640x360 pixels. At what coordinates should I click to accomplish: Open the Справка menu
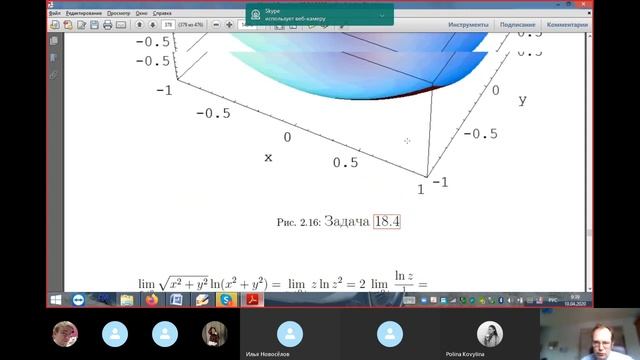pos(162,13)
